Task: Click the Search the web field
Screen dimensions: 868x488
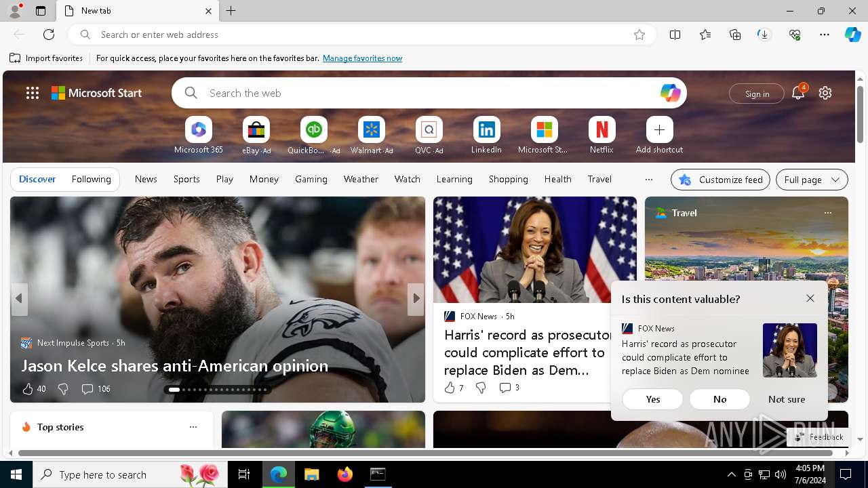Action: point(429,93)
